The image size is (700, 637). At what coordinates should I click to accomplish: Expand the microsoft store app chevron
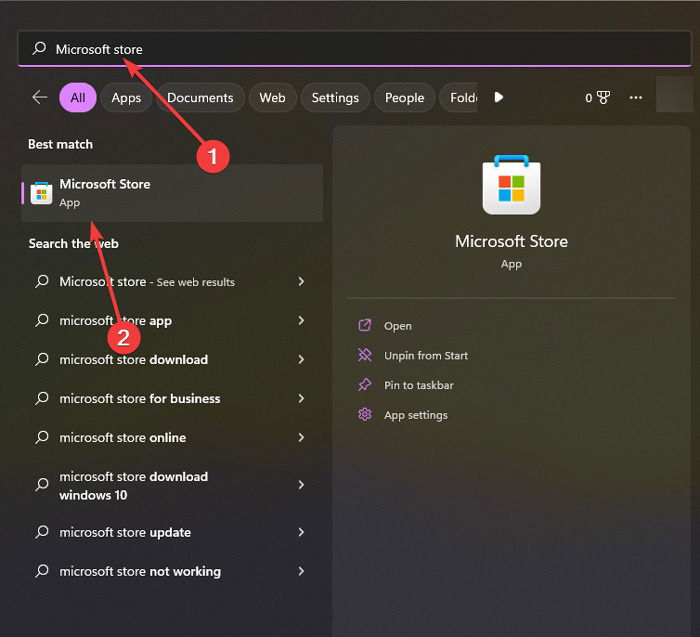(301, 320)
